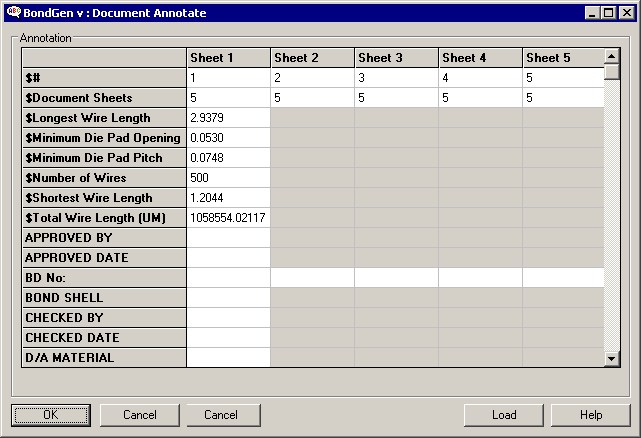Click the $# row header
Image resolution: width=641 pixels, height=438 pixels.
104,78
